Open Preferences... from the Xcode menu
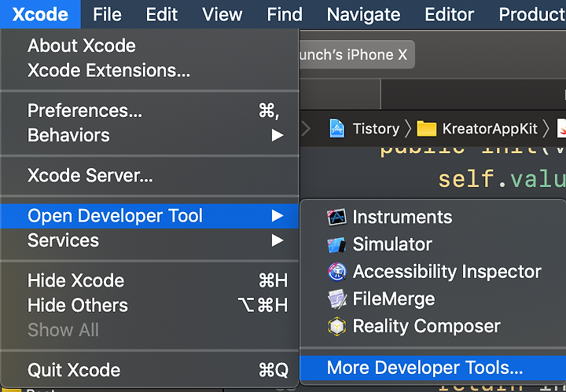The height and width of the screenshot is (392, 566). coord(149,110)
